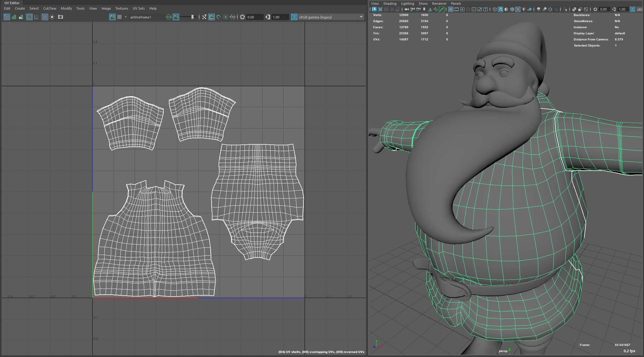Click the select camera icon in the viewport toolbar
The height and width of the screenshot is (357, 644).
click(407, 9)
